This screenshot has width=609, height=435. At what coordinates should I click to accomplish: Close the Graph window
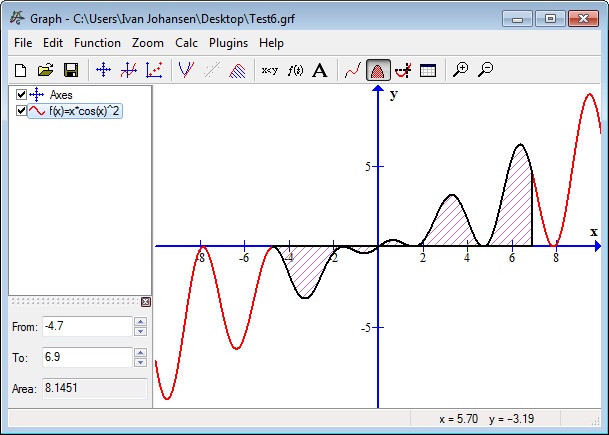pos(583,18)
